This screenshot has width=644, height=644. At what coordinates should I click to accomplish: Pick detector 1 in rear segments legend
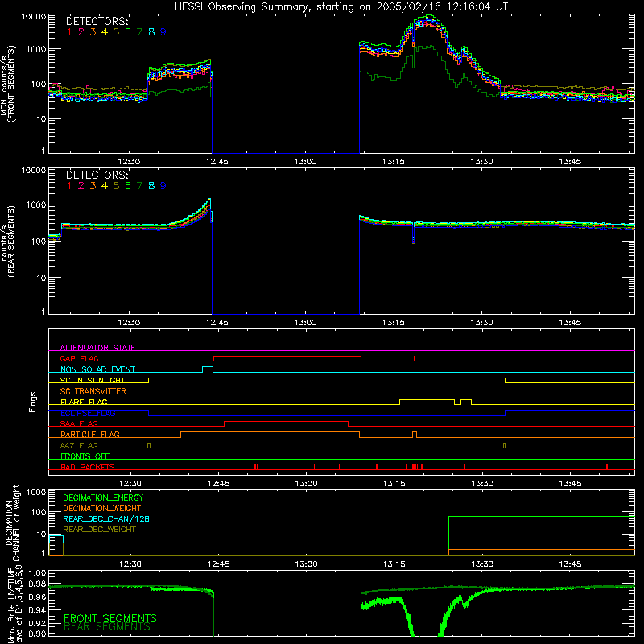pyautogui.click(x=69, y=186)
